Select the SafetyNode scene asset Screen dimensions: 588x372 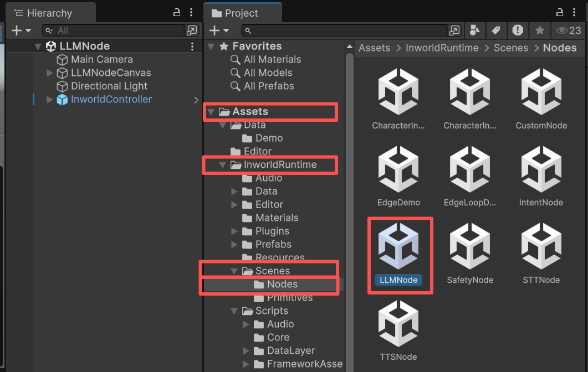pos(470,254)
